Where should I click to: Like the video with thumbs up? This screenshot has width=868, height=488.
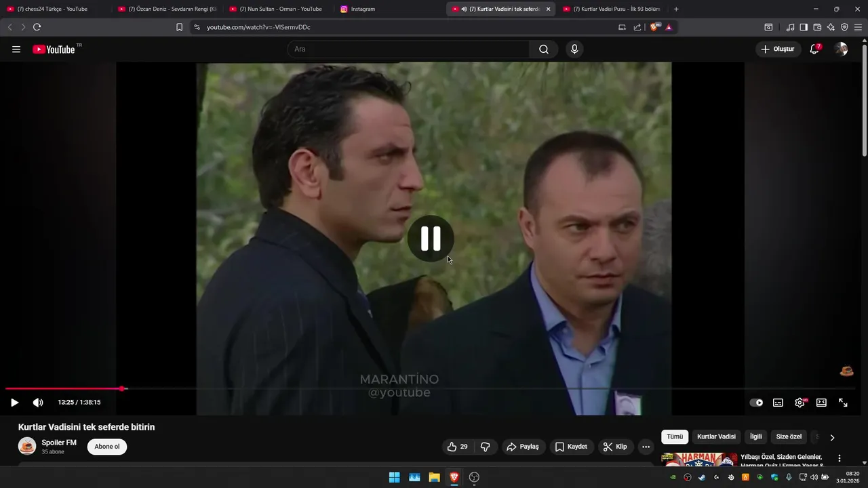click(x=458, y=447)
